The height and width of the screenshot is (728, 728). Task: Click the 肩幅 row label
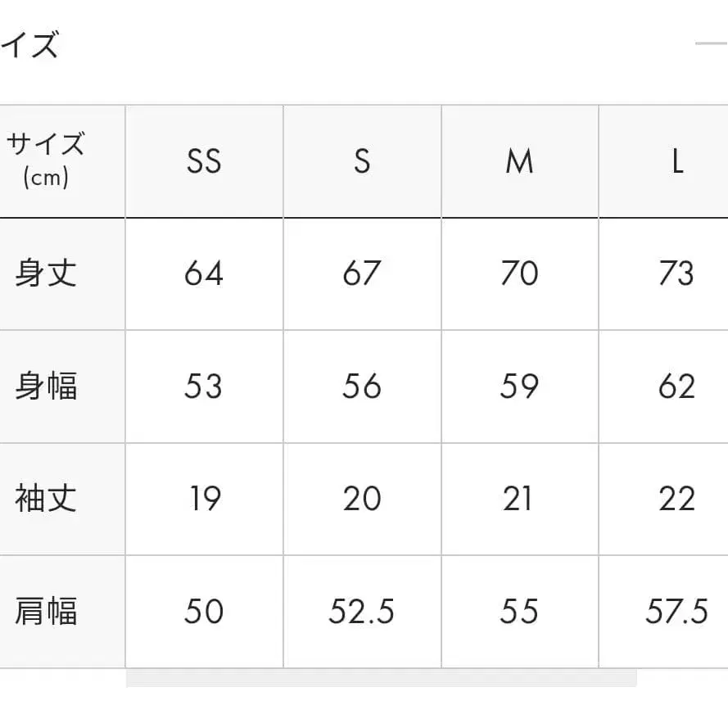pos(46,612)
